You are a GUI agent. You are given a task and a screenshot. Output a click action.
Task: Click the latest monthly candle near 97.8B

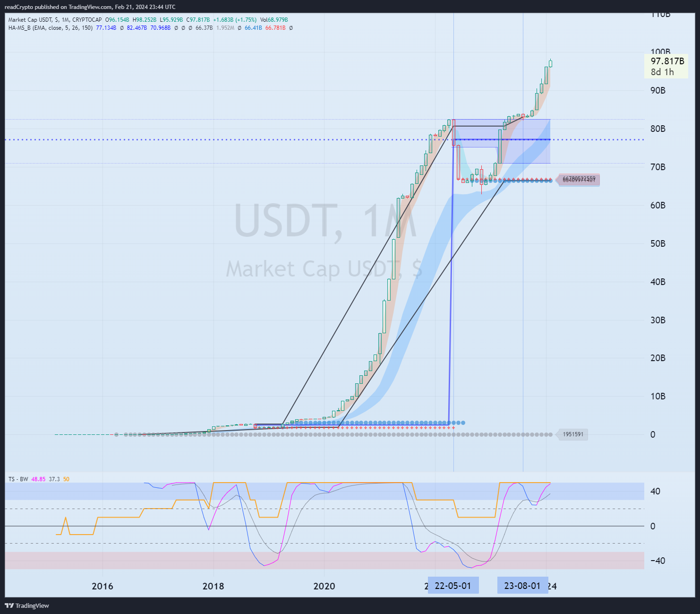click(550, 63)
